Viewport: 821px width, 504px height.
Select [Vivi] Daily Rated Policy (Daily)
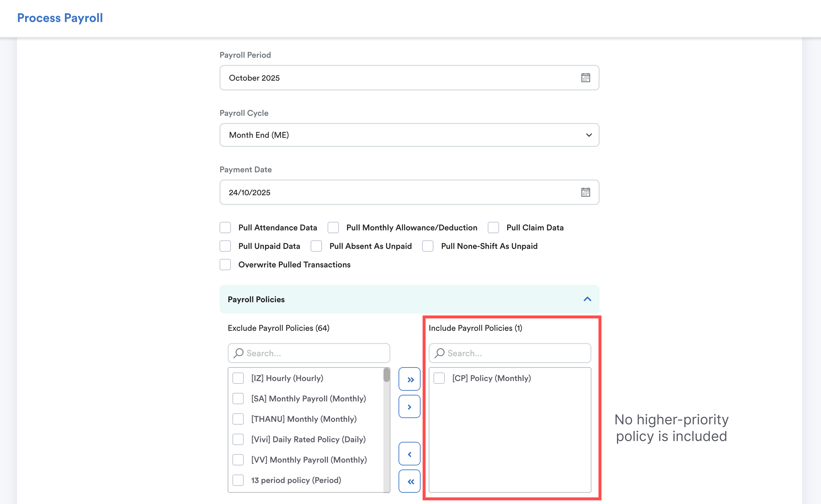pyautogui.click(x=238, y=439)
